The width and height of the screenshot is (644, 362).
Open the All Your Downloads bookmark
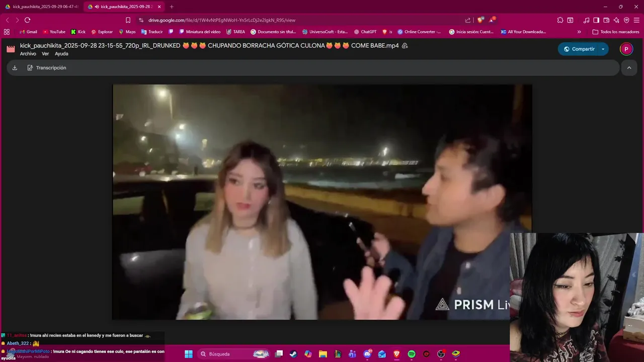point(523,32)
